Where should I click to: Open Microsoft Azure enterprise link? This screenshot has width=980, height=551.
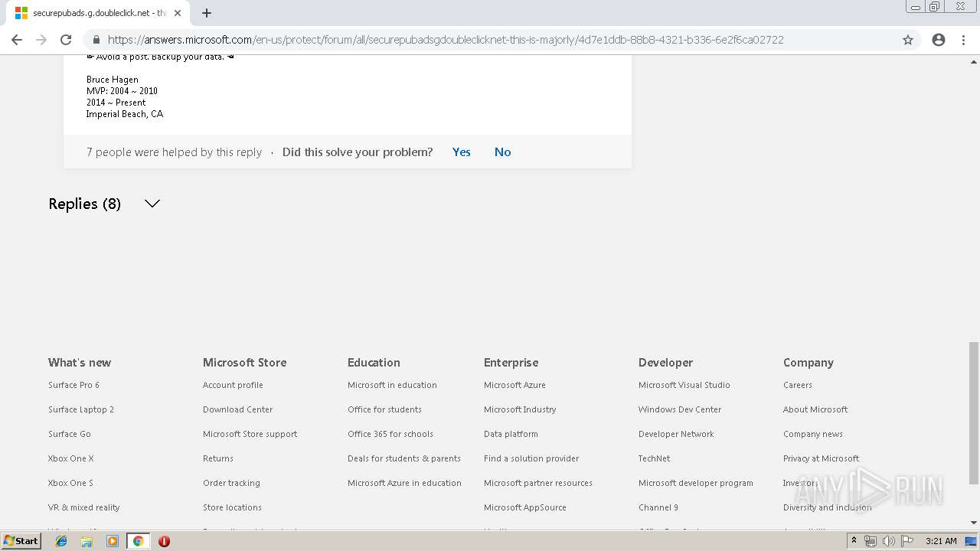pyautogui.click(x=514, y=385)
